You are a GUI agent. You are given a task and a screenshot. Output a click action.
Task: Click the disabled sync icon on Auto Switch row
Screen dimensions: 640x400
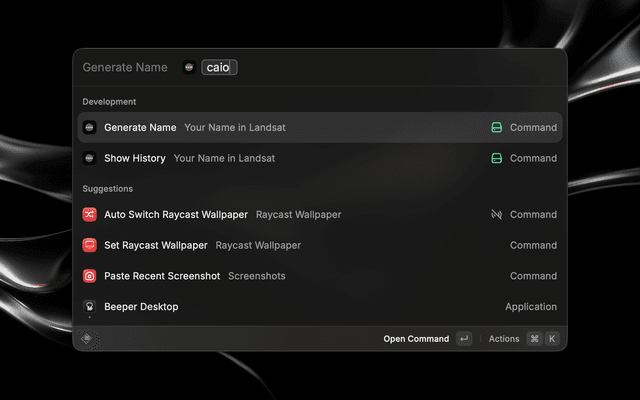click(x=496, y=214)
